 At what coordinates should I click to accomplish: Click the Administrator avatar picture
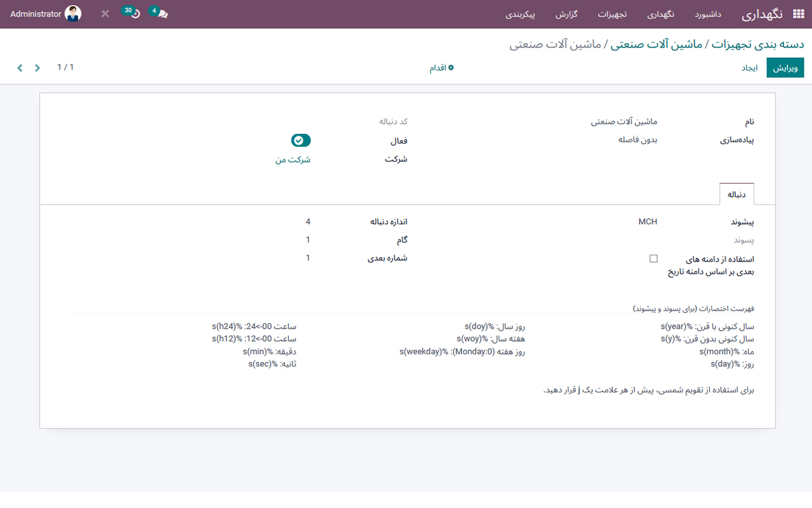click(74, 13)
